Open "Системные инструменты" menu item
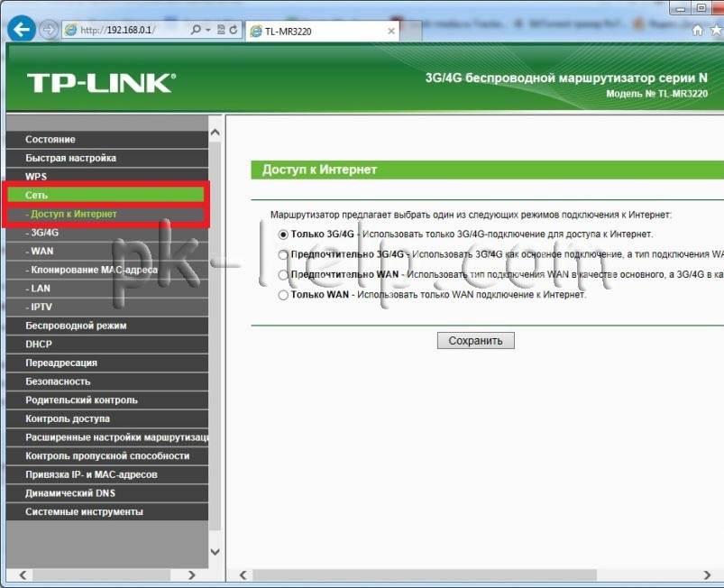724x588 pixels. pos(107,511)
